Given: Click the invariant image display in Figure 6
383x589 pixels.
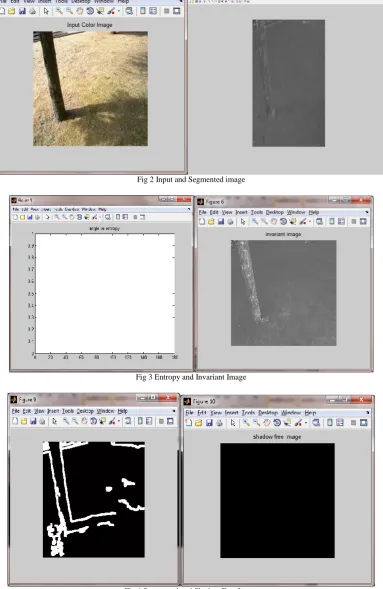Looking at the screenshot, I should coord(283,293).
